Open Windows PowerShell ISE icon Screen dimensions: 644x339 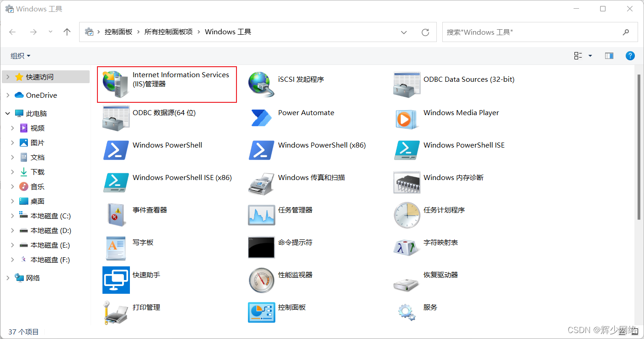click(x=407, y=150)
